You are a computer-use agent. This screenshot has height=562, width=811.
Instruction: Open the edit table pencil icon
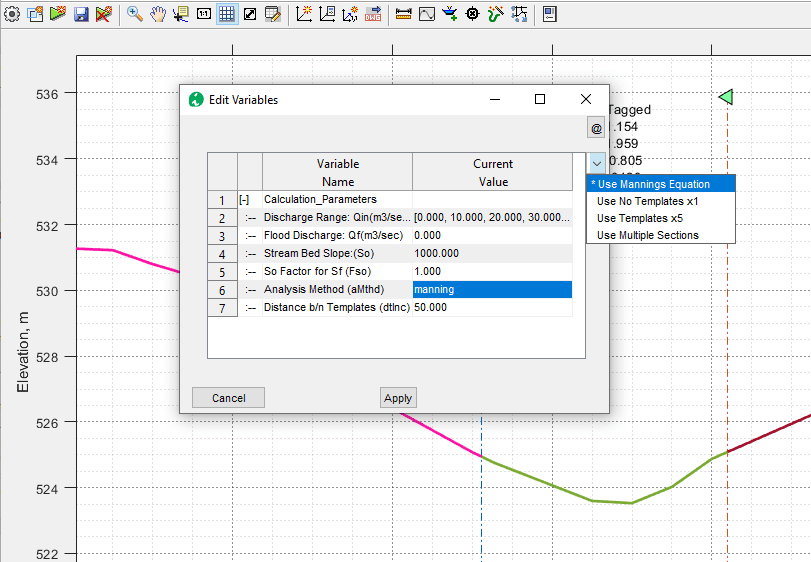tap(273, 14)
